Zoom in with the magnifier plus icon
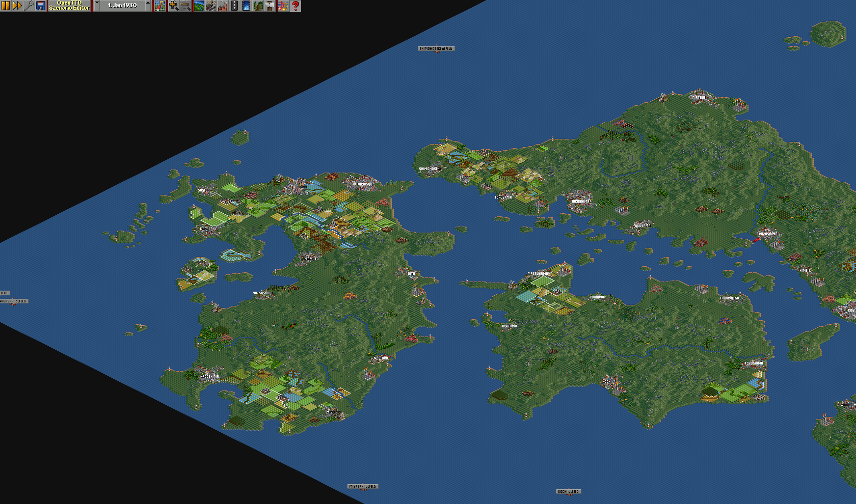 point(173,6)
